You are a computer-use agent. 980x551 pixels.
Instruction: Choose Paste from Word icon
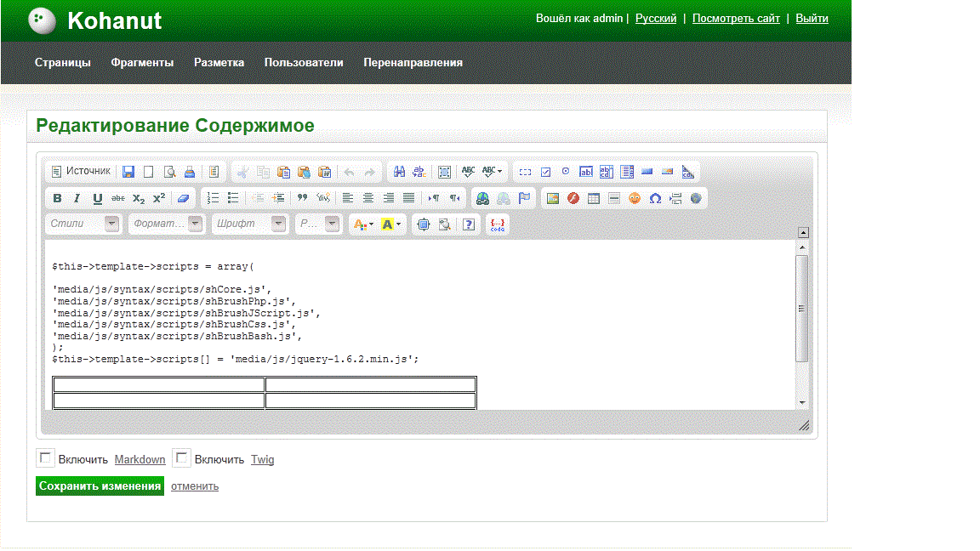pyautogui.click(x=325, y=172)
